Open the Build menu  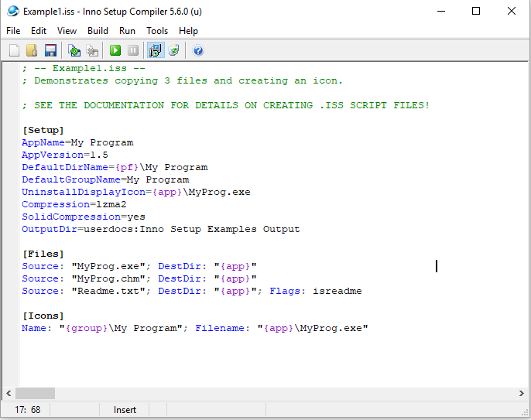pos(98,31)
